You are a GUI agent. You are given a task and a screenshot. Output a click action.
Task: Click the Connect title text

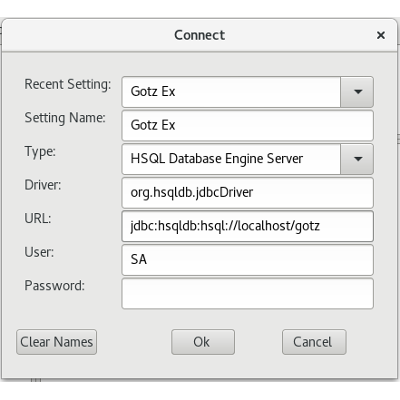click(x=199, y=35)
